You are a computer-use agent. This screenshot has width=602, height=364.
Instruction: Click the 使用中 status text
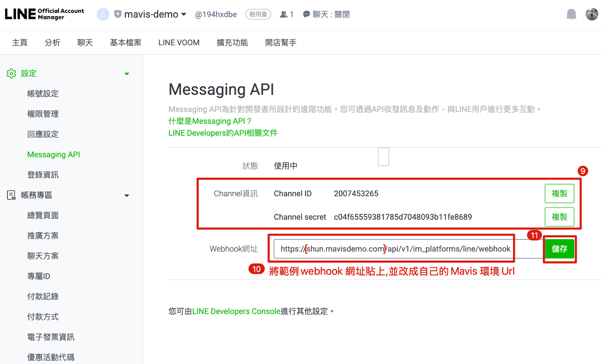[x=286, y=166]
